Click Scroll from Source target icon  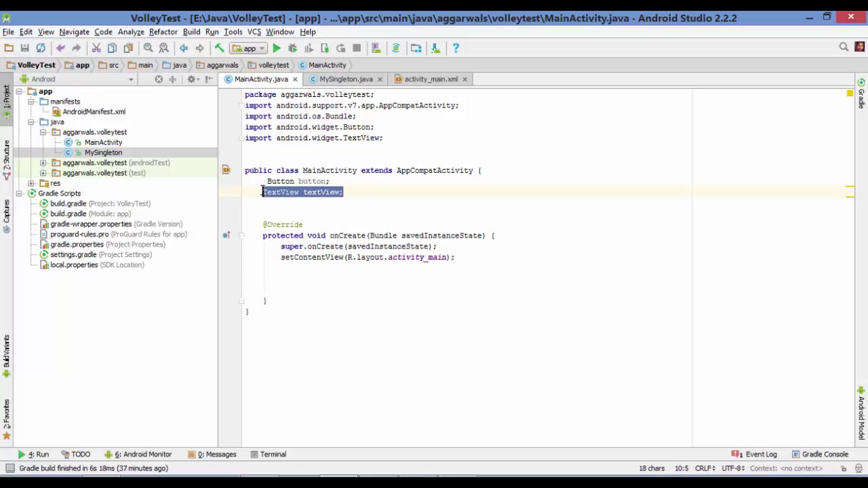click(x=159, y=79)
